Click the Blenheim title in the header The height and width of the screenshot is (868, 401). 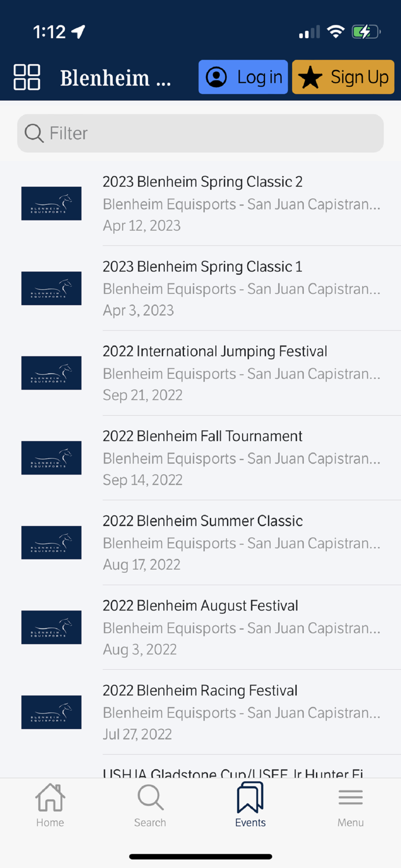point(115,77)
